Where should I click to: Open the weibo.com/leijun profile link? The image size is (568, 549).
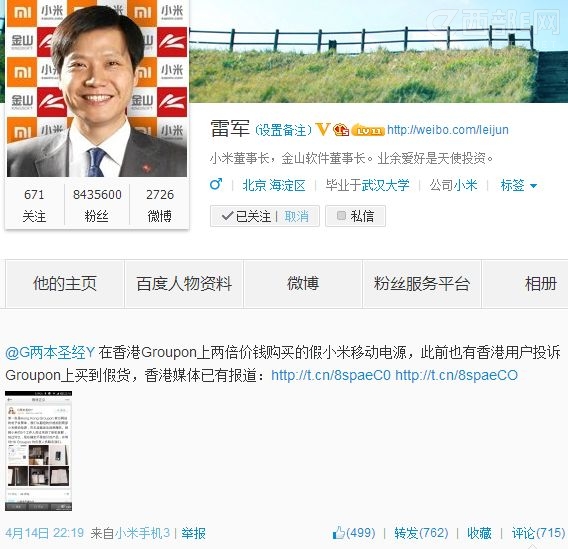pos(448,130)
